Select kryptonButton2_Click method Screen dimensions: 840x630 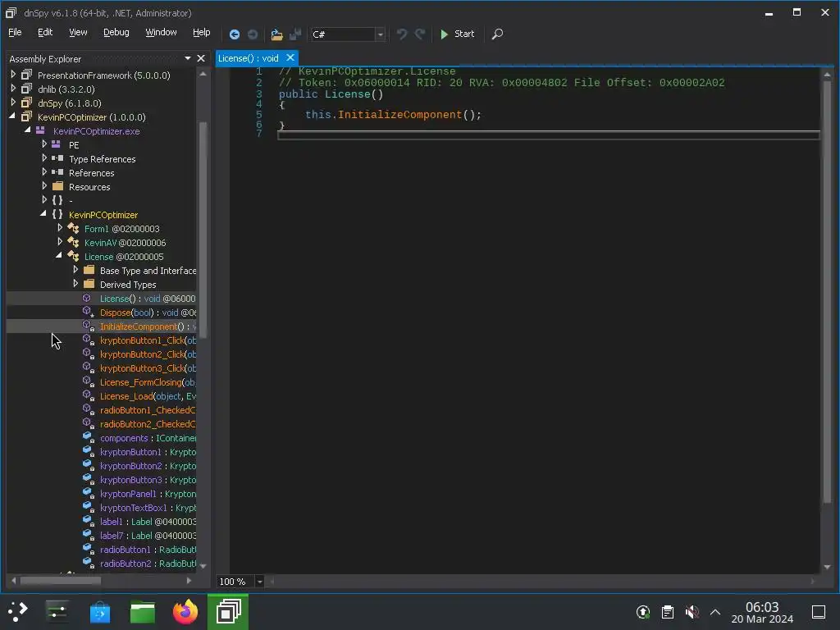click(x=148, y=354)
